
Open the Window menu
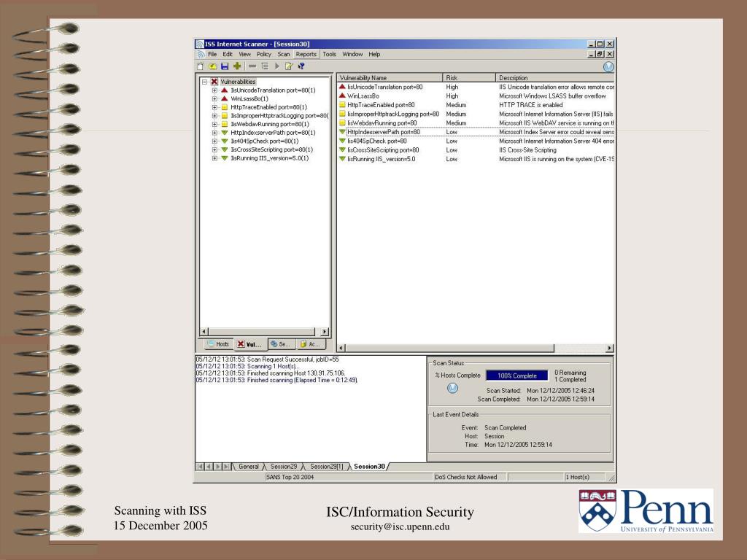click(x=352, y=54)
